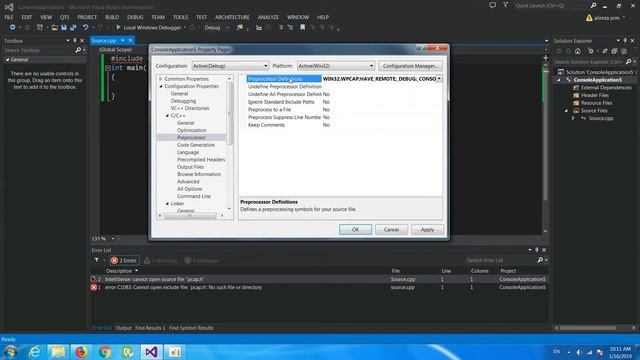
Task: Select Code Generation under C/C++
Action: 196,145
